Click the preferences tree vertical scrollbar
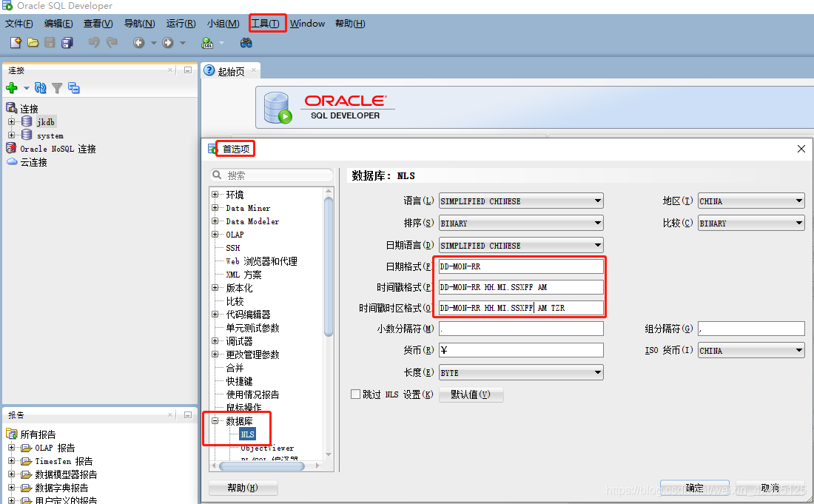814x504 pixels. 328,267
